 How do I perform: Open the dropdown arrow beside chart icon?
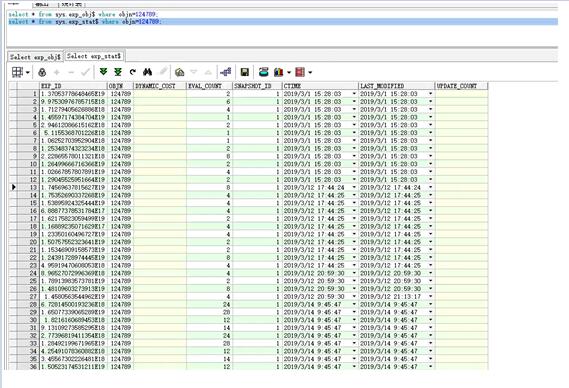click(289, 73)
